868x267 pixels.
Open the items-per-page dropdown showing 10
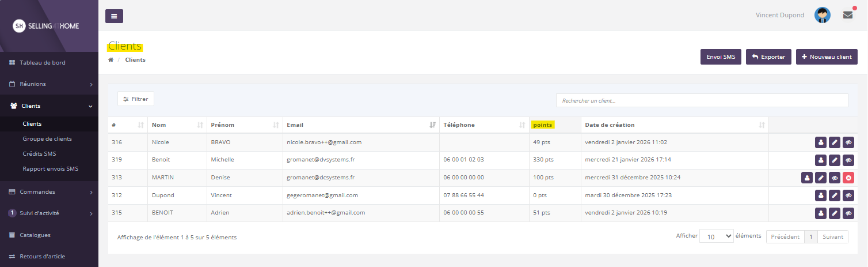(x=716, y=236)
